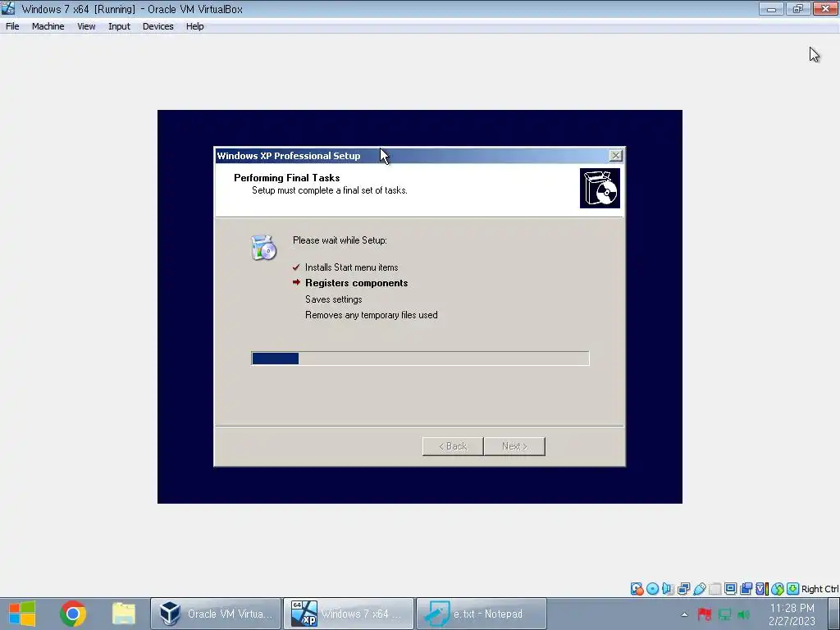Click the disabled Back button in Setup
Image resolution: width=840 pixels, height=630 pixels.
tap(453, 446)
